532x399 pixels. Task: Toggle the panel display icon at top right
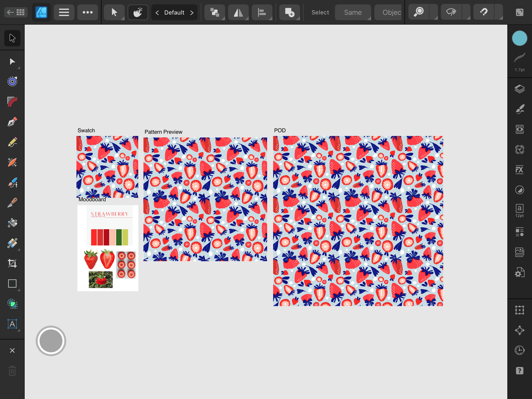(520, 12)
